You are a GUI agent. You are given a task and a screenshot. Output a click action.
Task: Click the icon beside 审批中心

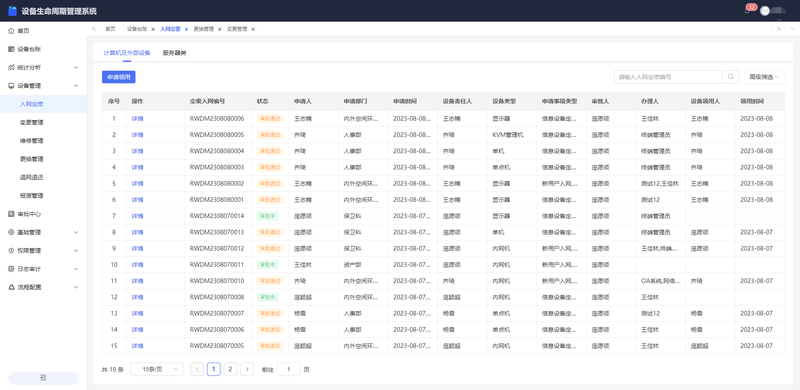pyautogui.click(x=11, y=214)
